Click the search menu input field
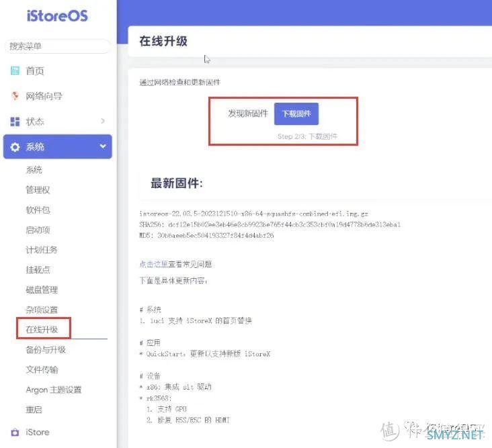 tap(58, 46)
